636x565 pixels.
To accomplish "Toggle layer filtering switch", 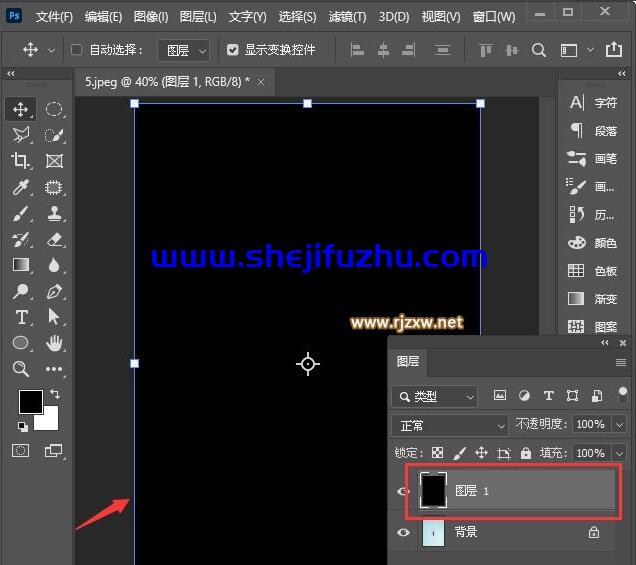I will pos(622,395).
